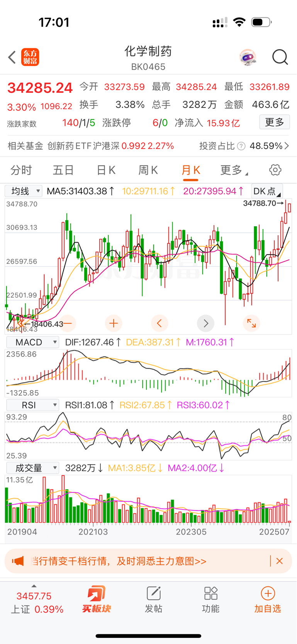Viewport: 297px width, 644px height.
Task: Close the orange promo banner
Action: [x=280, y=561]
